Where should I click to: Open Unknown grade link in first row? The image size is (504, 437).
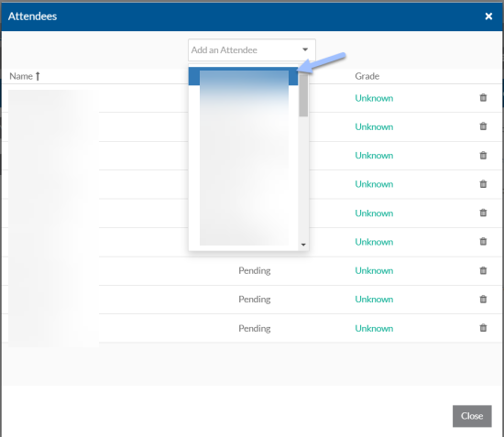374,98
